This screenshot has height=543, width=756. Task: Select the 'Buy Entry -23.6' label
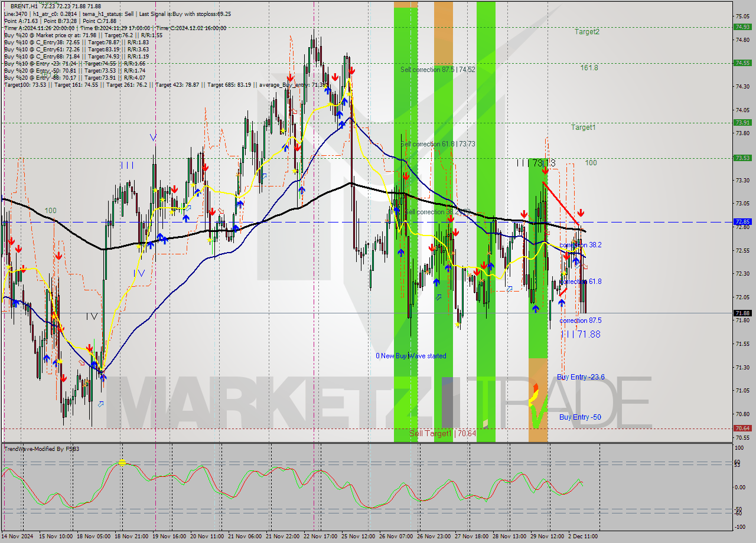[x=581, y=377]
